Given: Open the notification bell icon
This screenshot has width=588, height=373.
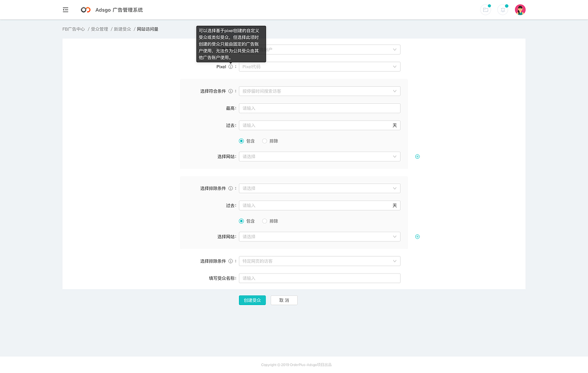Looking at the screenshot, I should [503, 10].
